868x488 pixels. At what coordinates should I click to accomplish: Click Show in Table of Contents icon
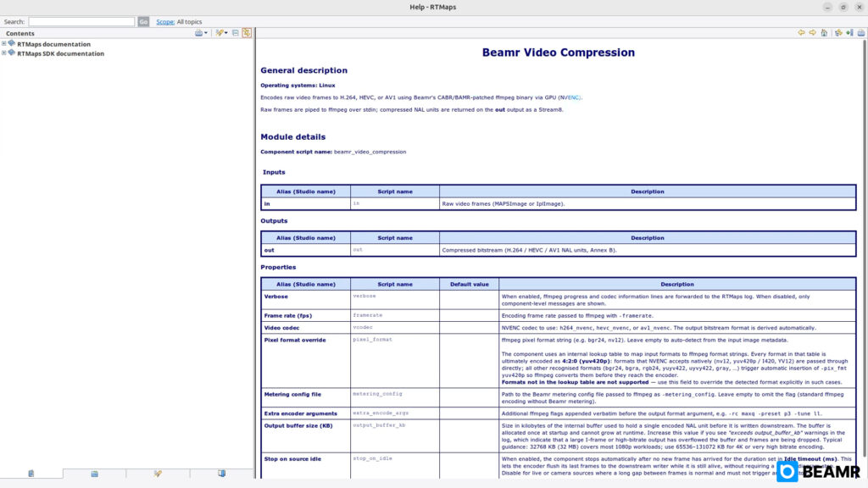(838, 33)
